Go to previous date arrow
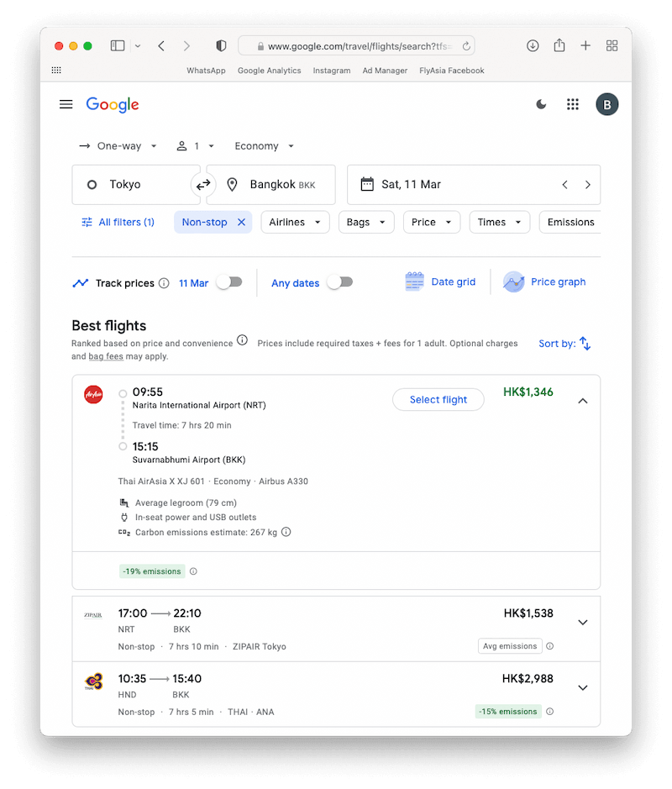 point(564,185)
